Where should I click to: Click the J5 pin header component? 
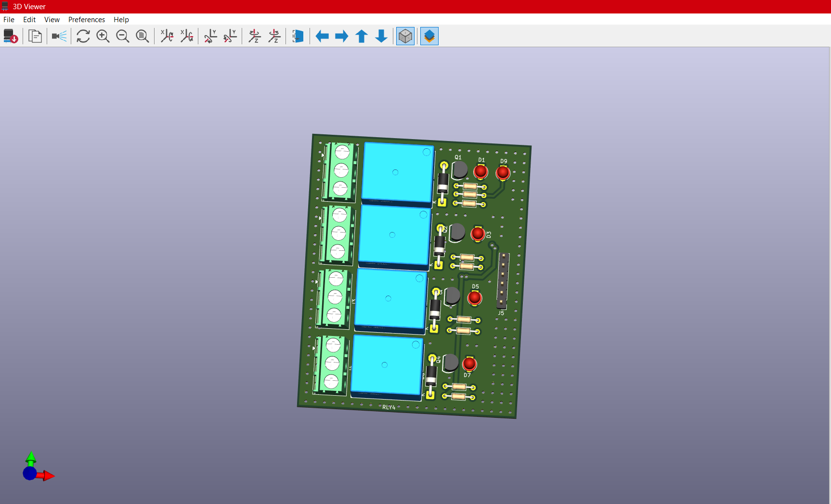click(x=502, y=281)
